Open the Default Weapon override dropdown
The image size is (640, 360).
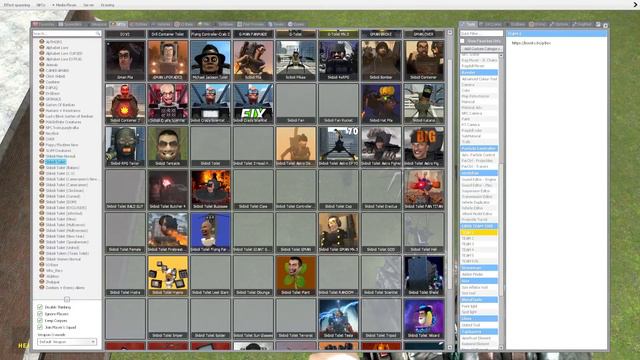(67, 342)
